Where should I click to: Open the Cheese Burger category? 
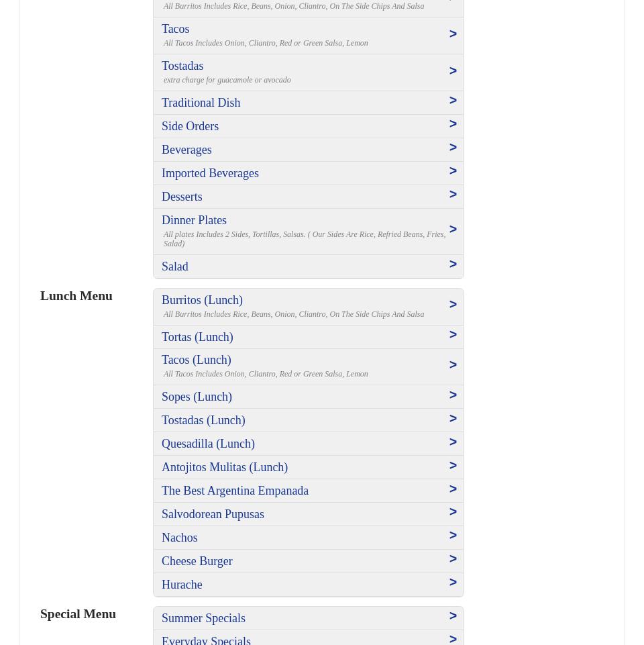coord(197,561)
